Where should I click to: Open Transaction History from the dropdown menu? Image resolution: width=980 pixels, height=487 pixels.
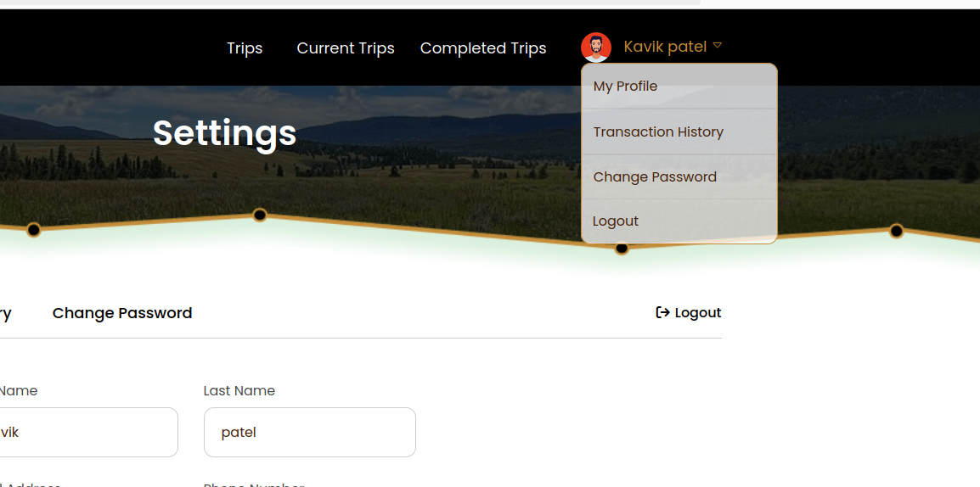(658, 132)
